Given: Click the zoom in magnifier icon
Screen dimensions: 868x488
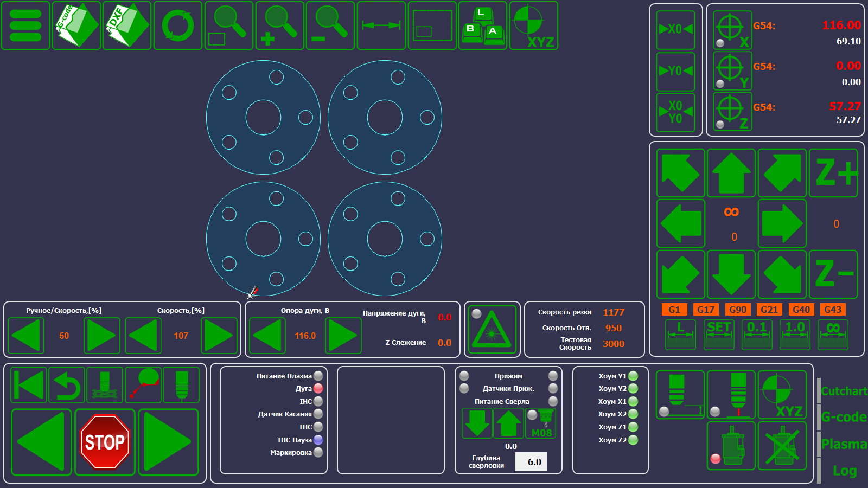Looking at the screenshot, I should point(279,25).
